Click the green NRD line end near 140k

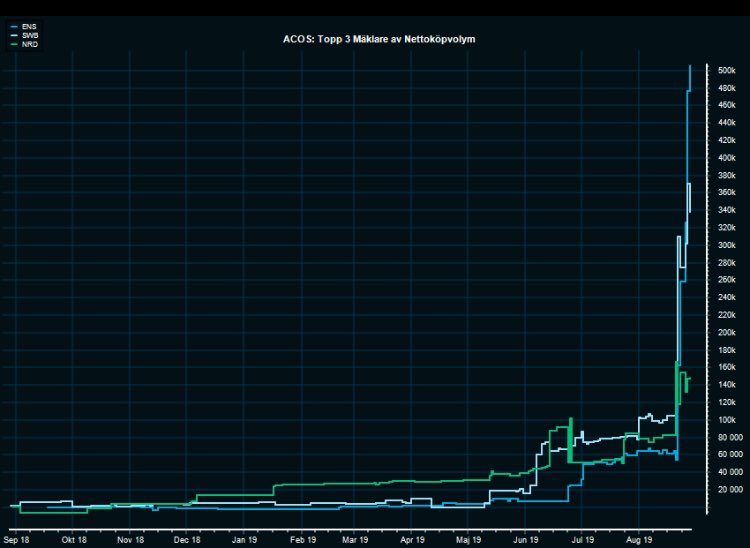click(689, 379)
